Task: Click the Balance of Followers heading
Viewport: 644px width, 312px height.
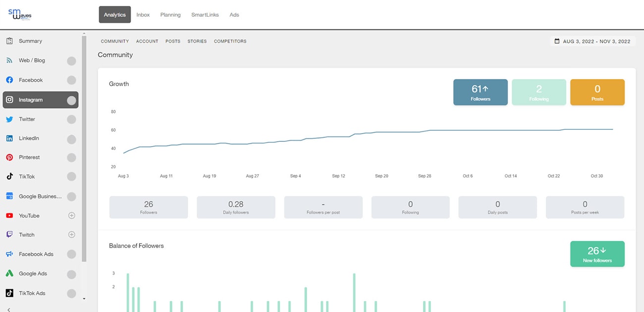Action: click(136, 246)
